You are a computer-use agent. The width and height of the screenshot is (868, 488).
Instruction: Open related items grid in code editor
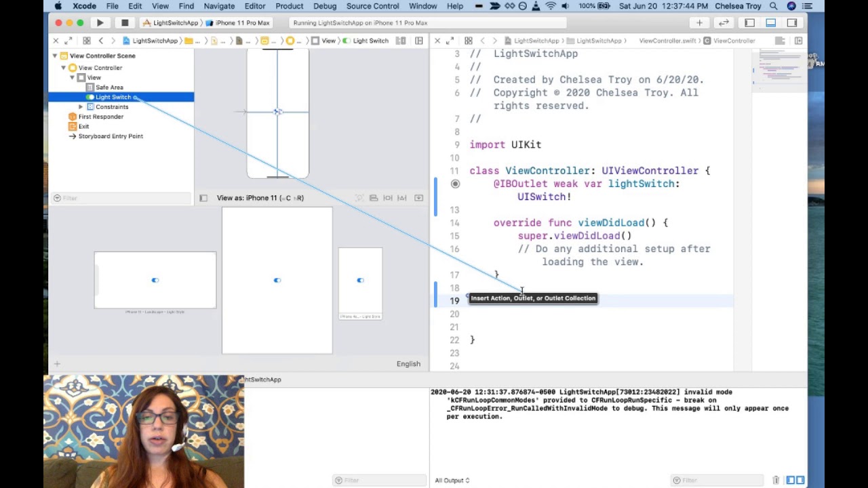click(468, 41)
